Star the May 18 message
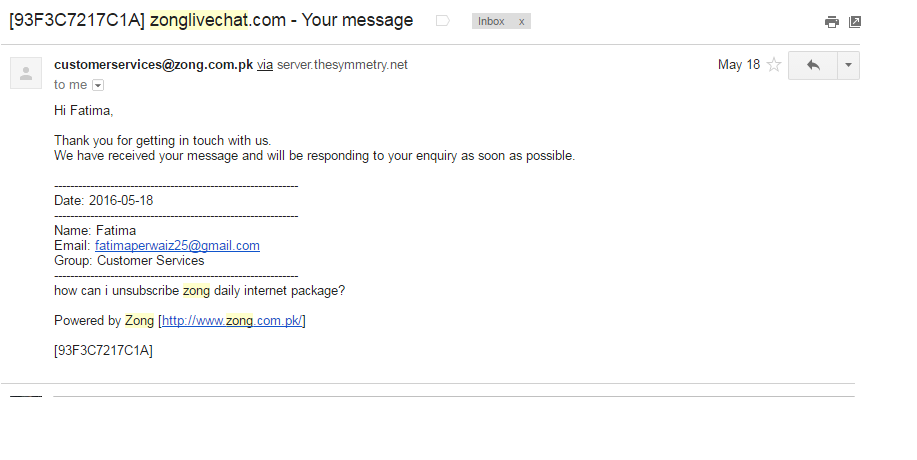Image resolution: width=917 pixels, height=460 pixels. point(773,65)
